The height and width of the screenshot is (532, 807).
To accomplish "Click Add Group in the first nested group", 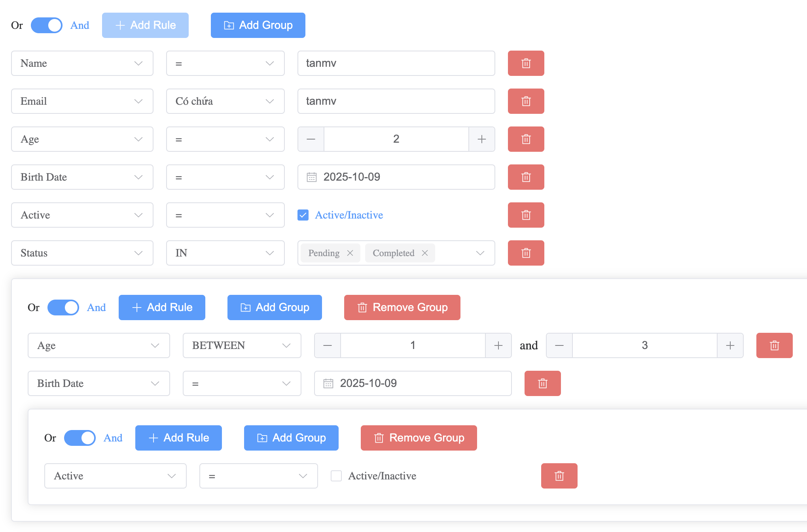I will (x=275, y=308).
